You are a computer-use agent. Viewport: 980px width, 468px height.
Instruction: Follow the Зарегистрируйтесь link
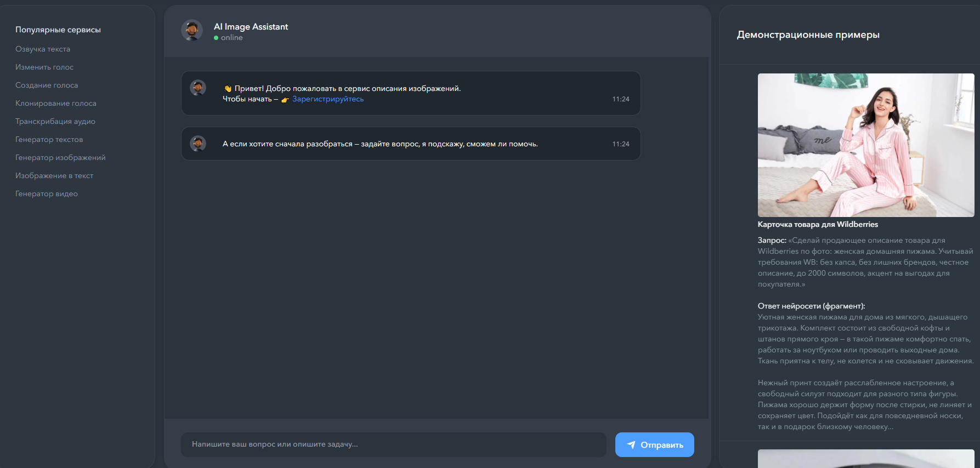pyautogui.click(x=327, y=99)
